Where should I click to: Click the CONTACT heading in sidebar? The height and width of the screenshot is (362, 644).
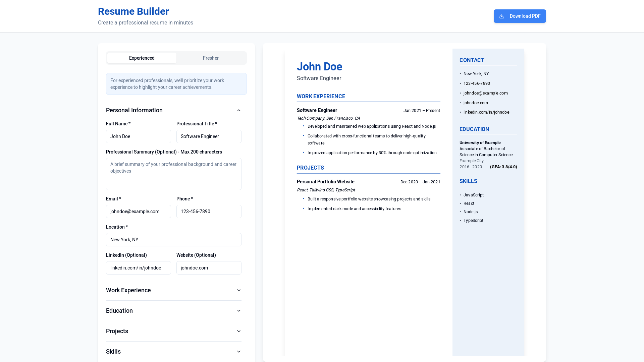coord(472,60)
